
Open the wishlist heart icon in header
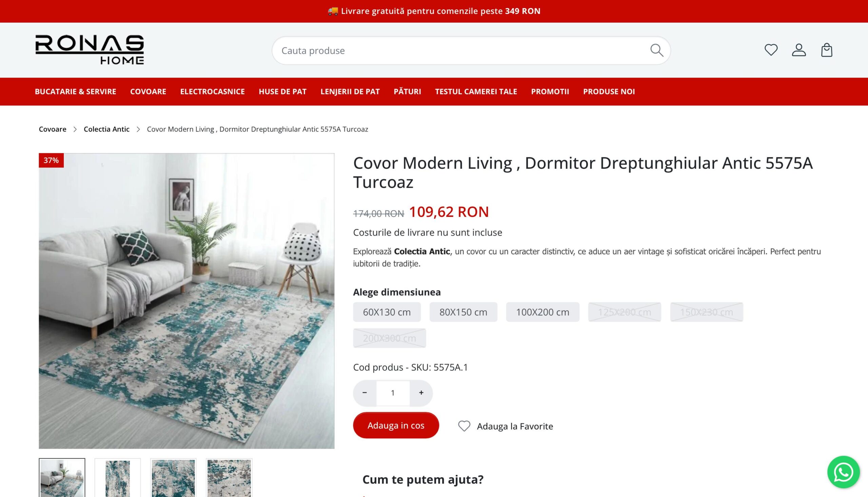tap(771, 50)
